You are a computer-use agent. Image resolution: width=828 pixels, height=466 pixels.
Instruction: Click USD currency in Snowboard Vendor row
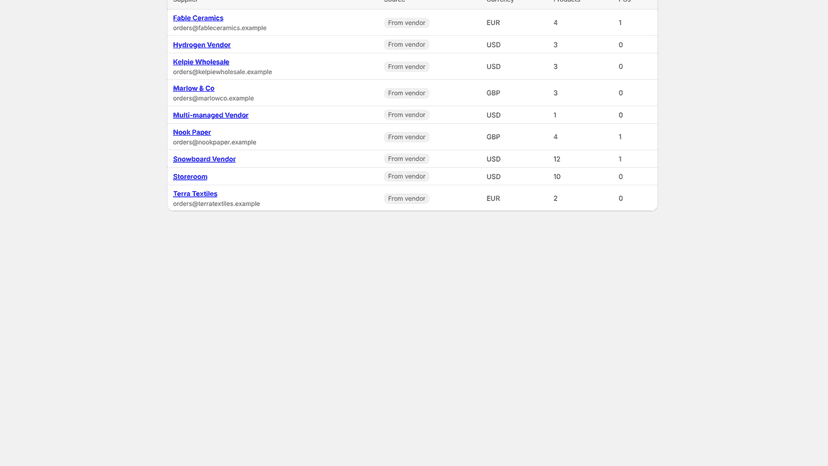[493, 159]
